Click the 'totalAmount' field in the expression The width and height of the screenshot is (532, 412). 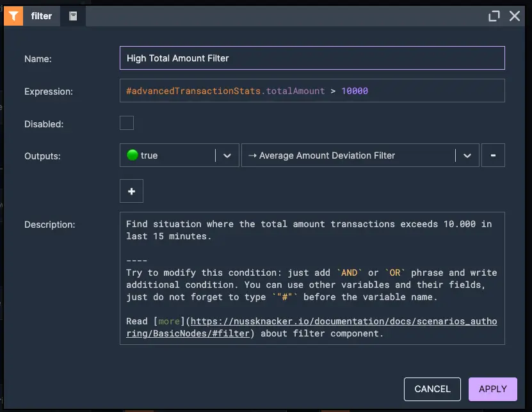pos(295,91)
